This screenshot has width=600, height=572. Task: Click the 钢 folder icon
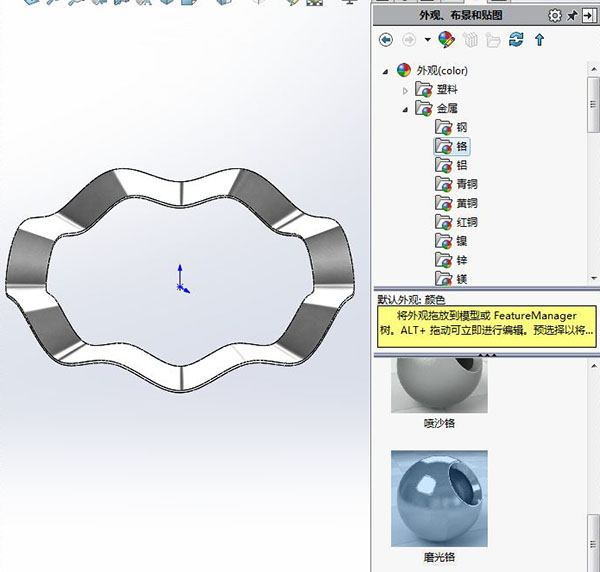[443, 127]
